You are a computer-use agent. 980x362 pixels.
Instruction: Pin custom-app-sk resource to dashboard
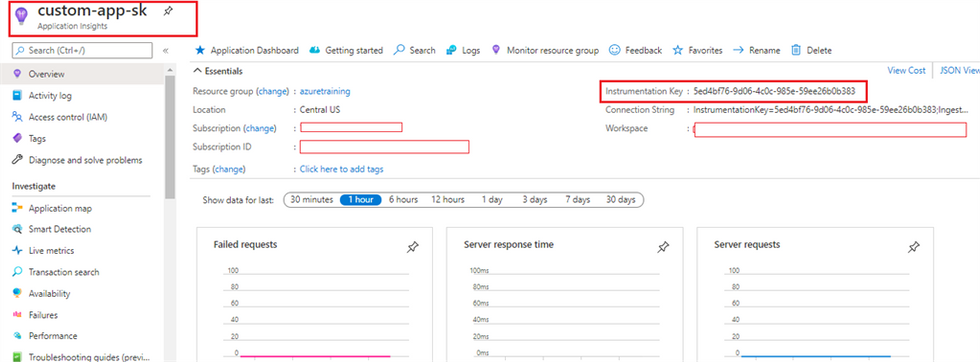click(168, 11)
